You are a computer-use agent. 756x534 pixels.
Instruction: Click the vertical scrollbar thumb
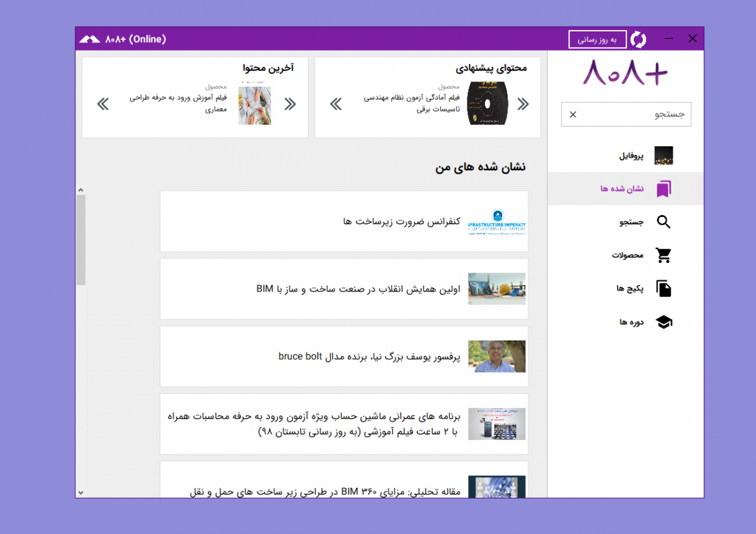pyautogui.click(x=81, y=240)
